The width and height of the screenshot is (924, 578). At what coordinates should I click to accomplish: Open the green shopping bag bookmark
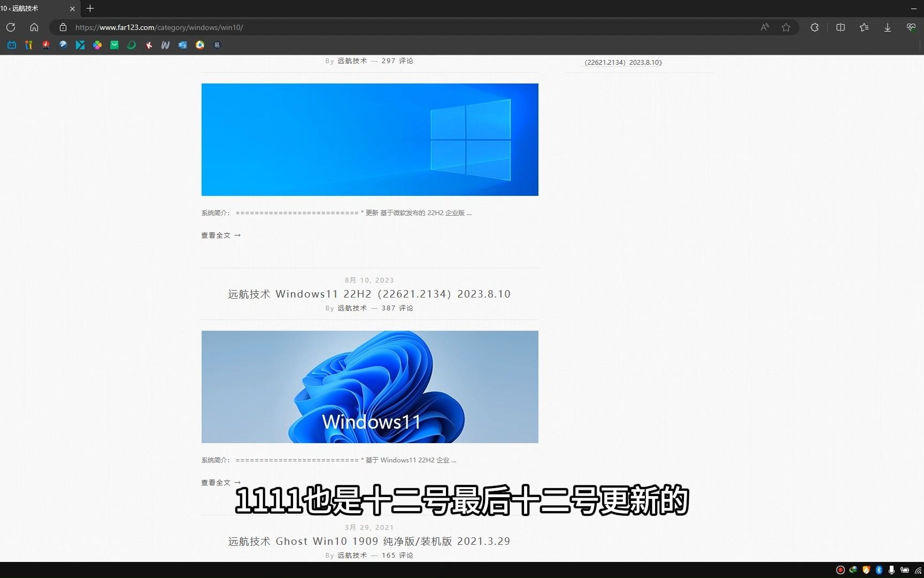pyautogui.click(x=114, y=45)
